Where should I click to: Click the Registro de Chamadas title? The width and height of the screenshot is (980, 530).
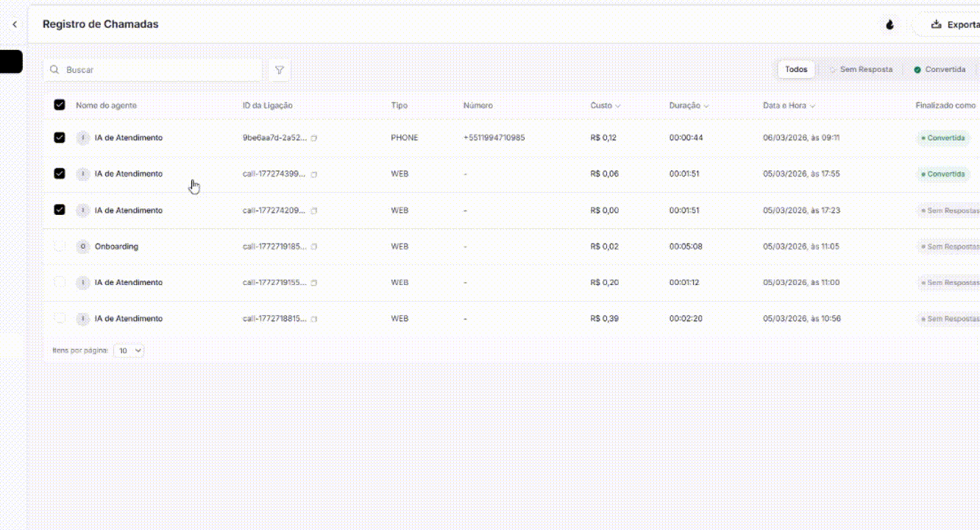pyautogui.click(x=100, y=24)
